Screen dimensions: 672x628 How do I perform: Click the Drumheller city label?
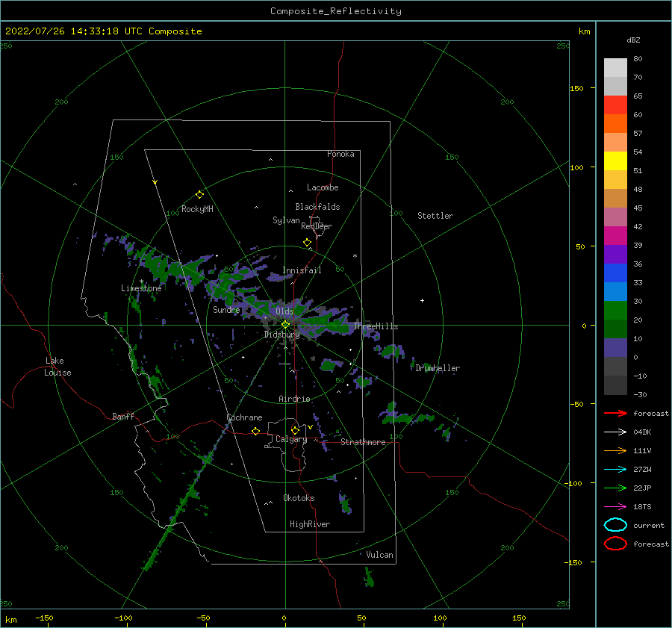pyautogui.click(x=438, y=368)
